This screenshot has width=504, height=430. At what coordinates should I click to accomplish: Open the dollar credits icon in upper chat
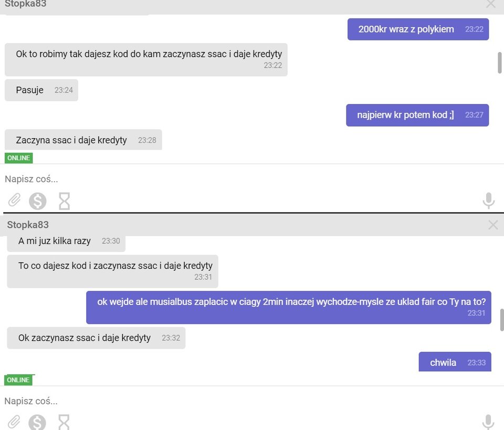coord(37,201)
